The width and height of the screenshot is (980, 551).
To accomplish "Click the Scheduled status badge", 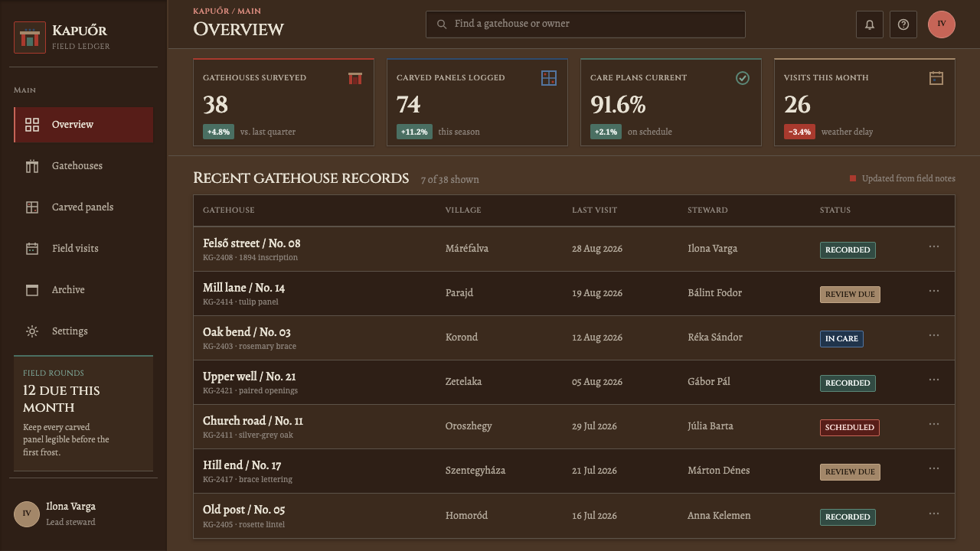I will (850, 428).
